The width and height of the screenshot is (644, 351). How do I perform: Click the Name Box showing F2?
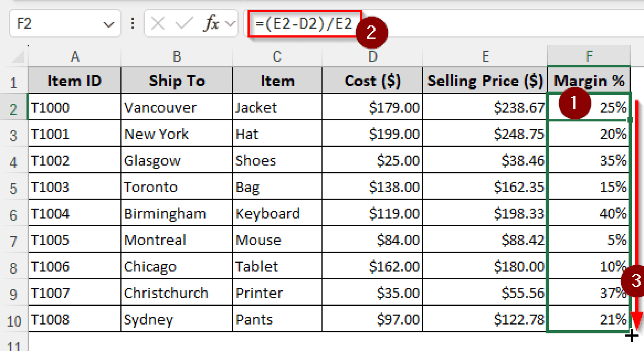(x=47, y=24)
